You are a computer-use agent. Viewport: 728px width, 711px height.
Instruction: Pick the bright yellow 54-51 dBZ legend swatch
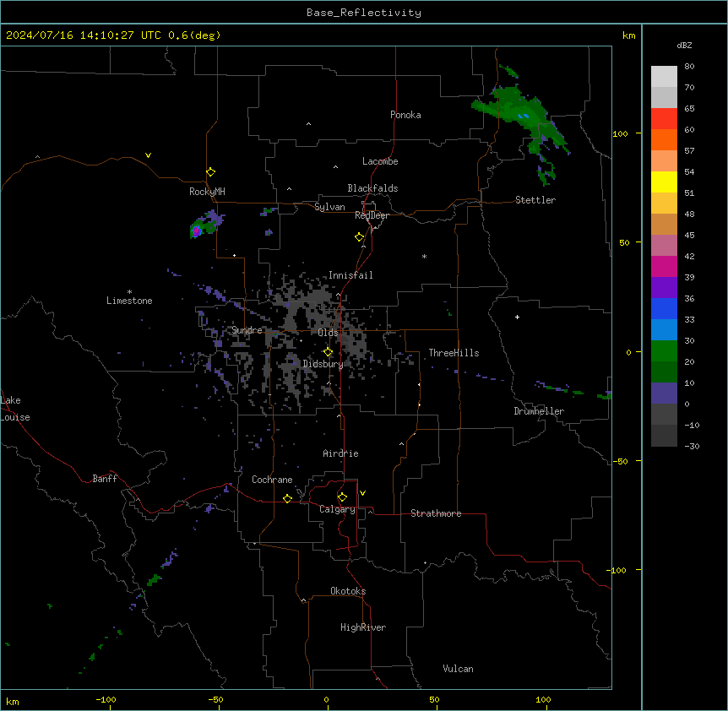664,182
